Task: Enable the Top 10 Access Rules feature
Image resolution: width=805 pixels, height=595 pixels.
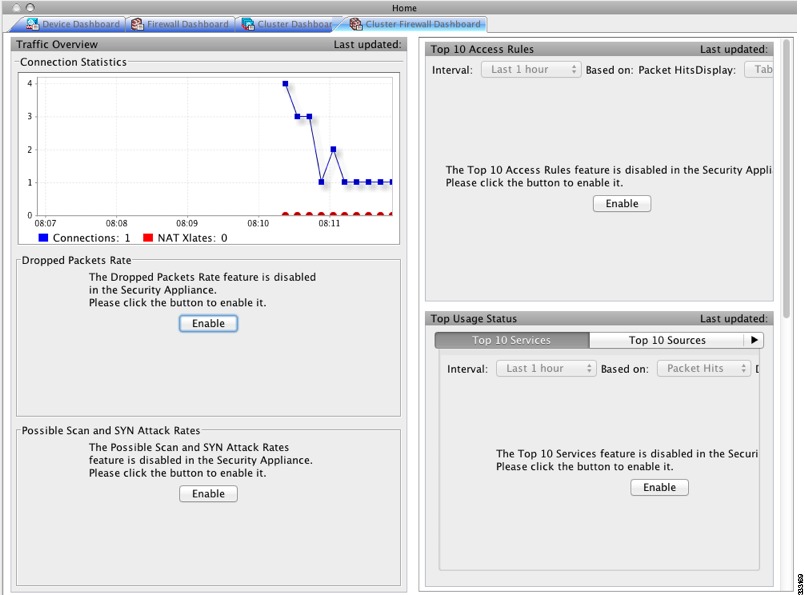Action: pyautogui.click(x=622, y=204)
